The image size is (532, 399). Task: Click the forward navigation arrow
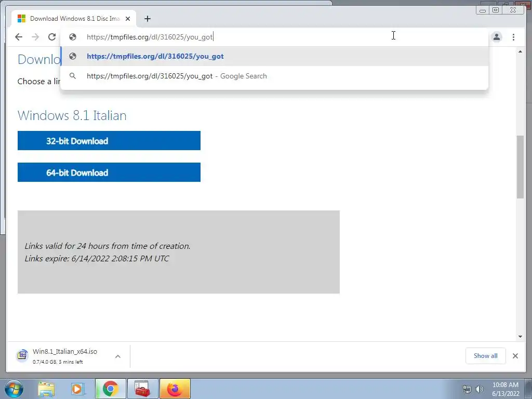click(35, 37)
